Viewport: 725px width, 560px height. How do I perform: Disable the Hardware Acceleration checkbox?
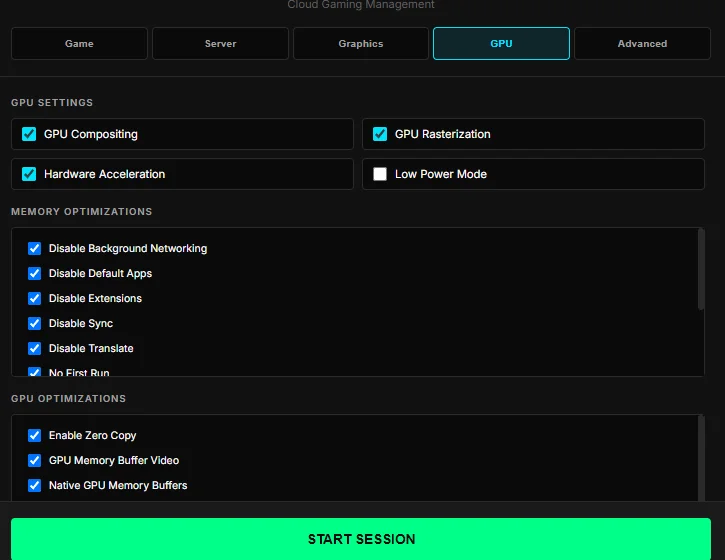pyautogui.click(x=29, y=174)
